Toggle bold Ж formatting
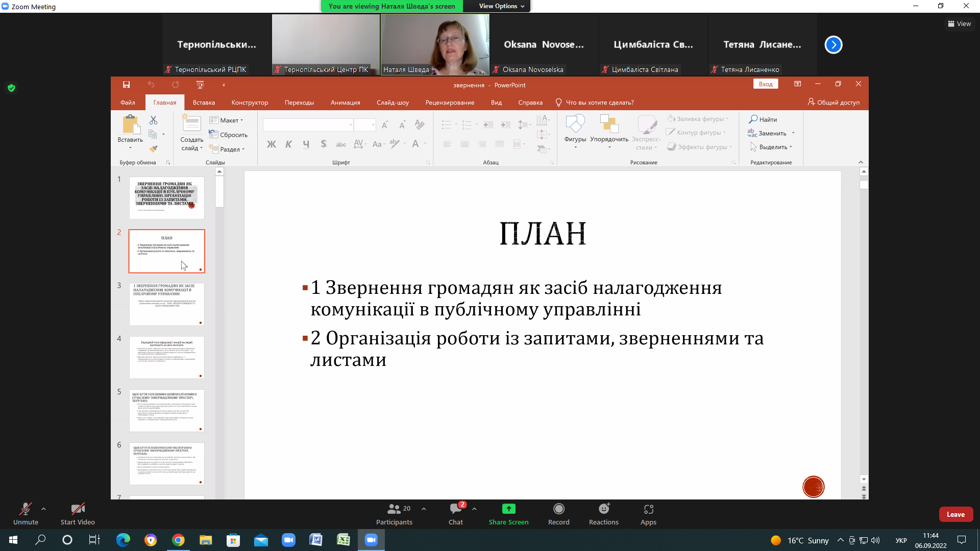This screenshot has height=551, width=980. pos(272,144)
